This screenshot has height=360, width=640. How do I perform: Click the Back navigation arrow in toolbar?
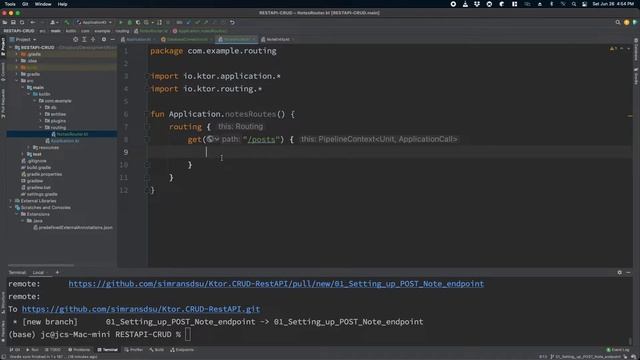(x=33, y=22)
